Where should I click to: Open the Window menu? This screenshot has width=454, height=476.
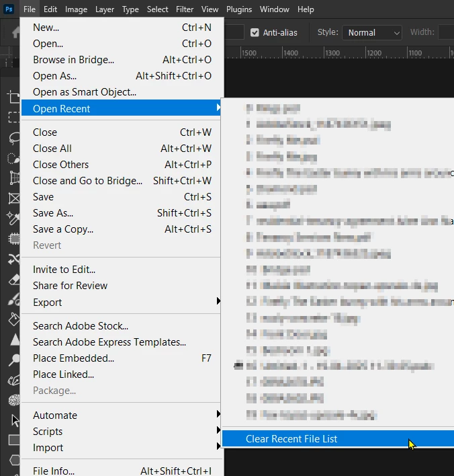click(275, 9)
